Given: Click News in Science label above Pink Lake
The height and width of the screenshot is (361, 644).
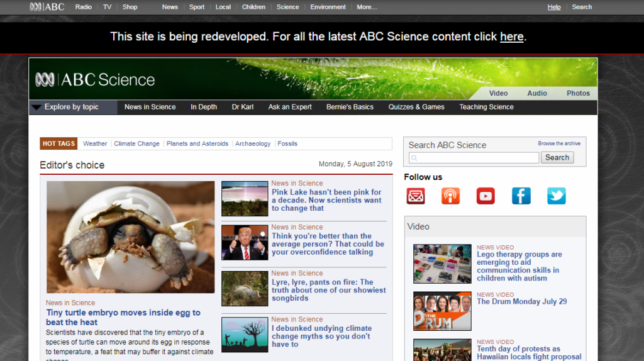Looking at the screenshot, I should coord(297,183).
